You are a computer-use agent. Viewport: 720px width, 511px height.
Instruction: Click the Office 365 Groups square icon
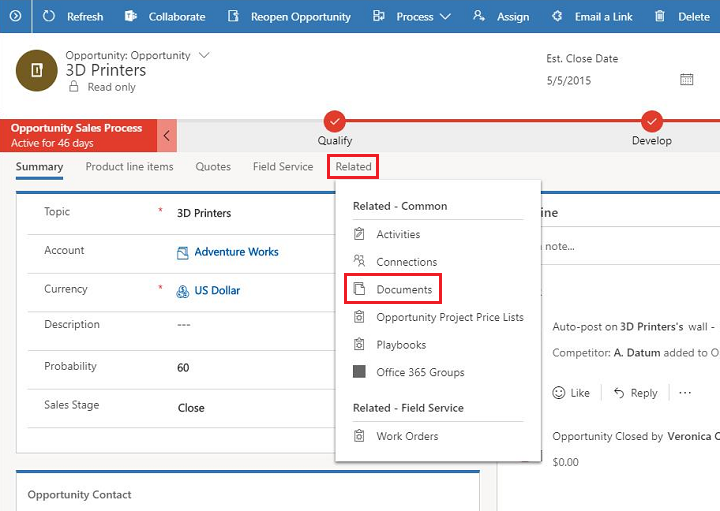(359, 371)
